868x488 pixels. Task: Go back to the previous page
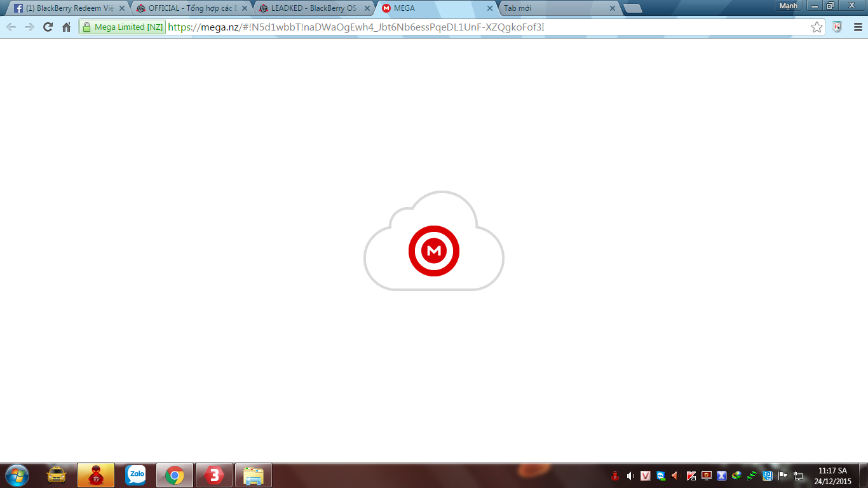coord(11,27)
